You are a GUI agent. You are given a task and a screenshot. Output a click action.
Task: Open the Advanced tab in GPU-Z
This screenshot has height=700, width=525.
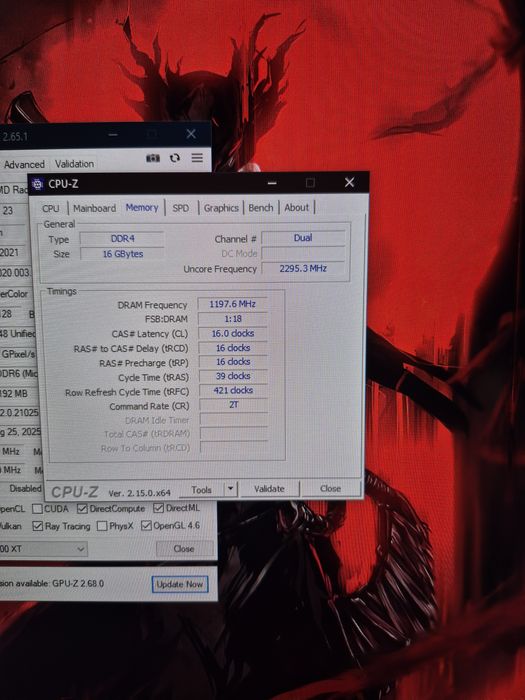(x=24, y=164)
